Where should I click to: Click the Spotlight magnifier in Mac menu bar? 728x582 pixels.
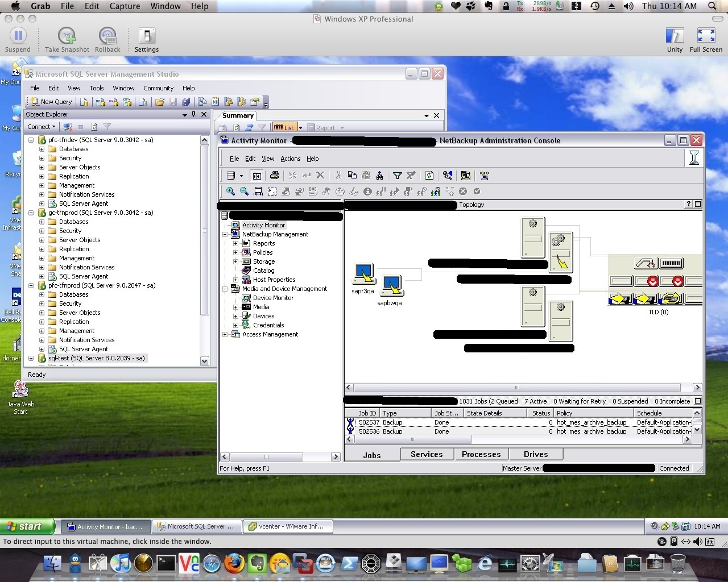click(x=712, y=6)
